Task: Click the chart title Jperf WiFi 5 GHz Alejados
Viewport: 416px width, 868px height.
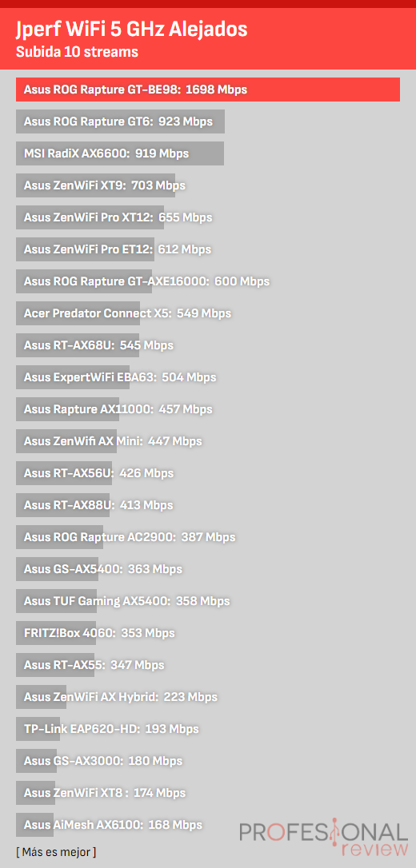Action: (x=131, y=29)
